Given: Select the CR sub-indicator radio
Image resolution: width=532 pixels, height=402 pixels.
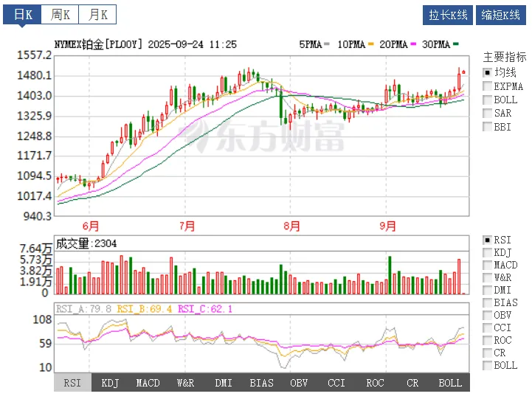Looking at the screenshot, I should tap(487, 353).
